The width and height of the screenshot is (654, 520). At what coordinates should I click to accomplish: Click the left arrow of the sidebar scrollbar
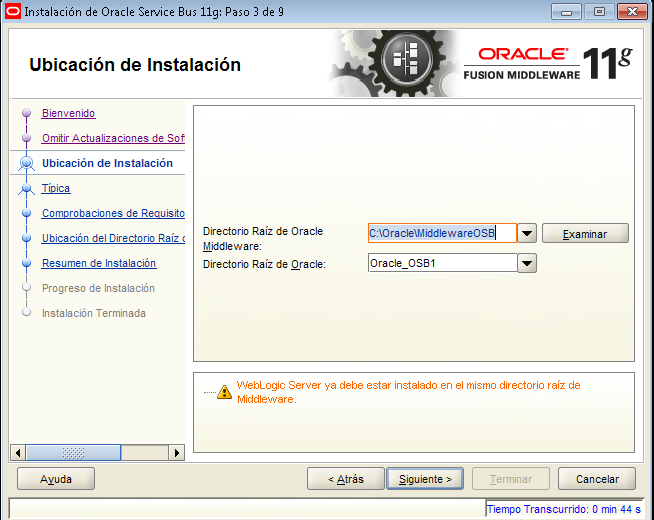[18, 452]
